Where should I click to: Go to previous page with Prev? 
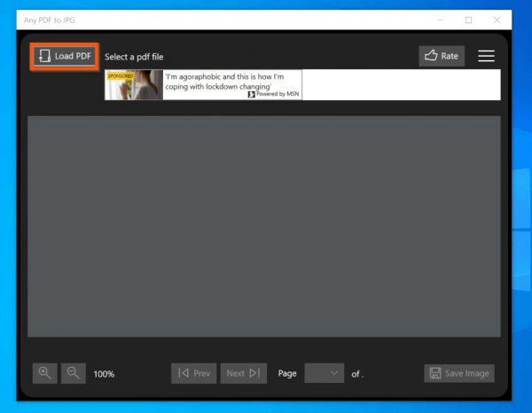193,373
